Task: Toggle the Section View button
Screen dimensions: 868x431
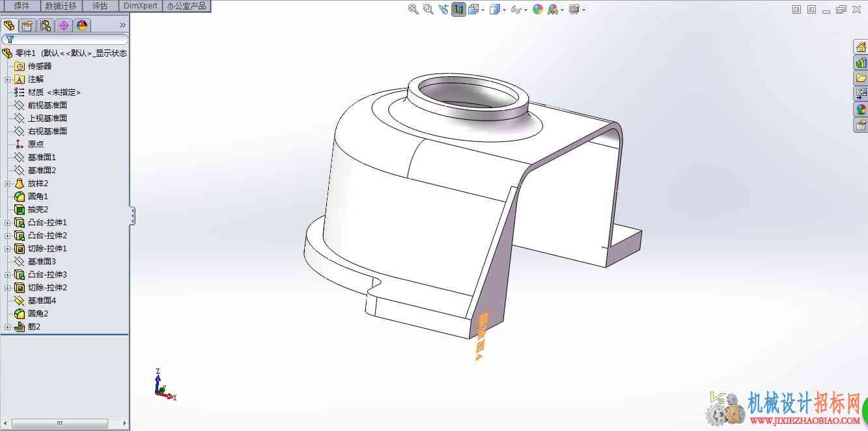Action: pos(458,9)
